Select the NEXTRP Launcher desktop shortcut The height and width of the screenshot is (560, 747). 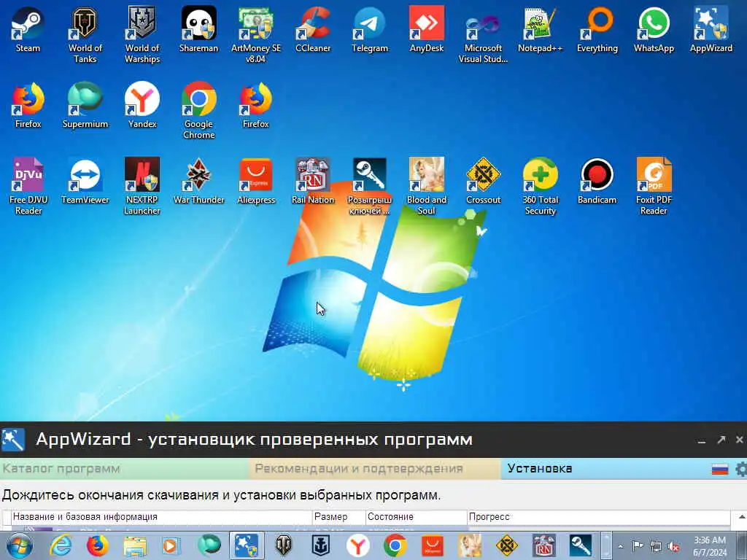point(142,186)
